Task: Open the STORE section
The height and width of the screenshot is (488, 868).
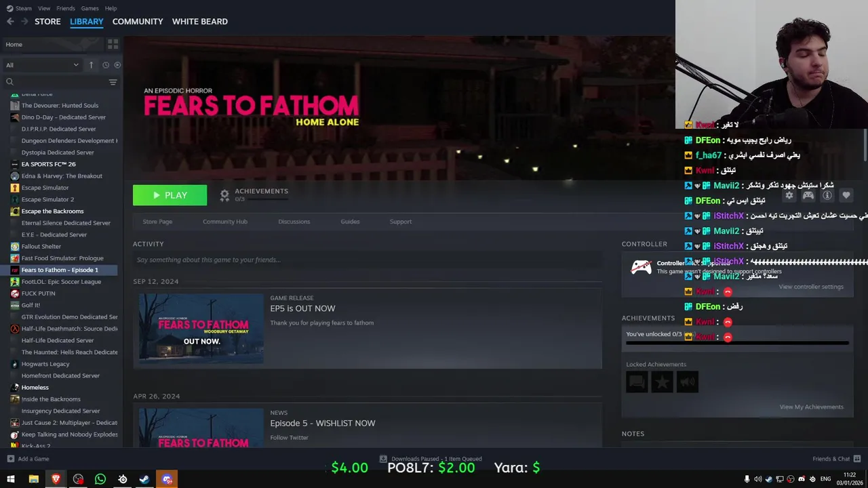Action: coord(47,22)
